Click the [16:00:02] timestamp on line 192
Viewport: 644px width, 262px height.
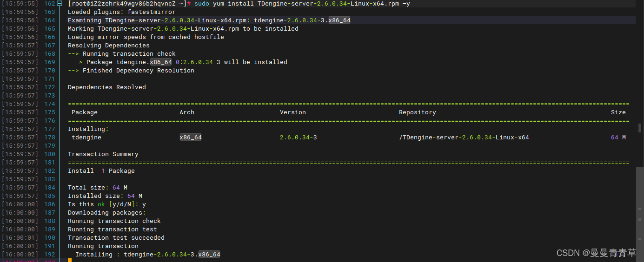pos(20,255)
